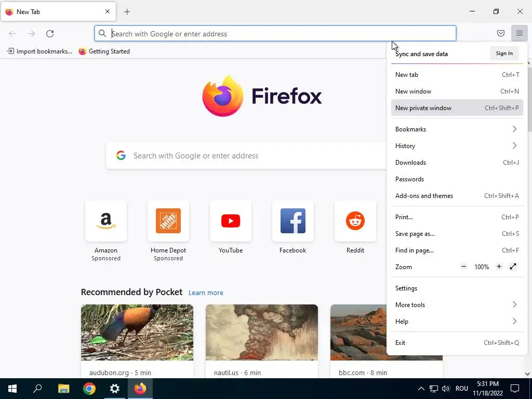Select New tab in the menu
Image resolution: width=532 pixels, height=399 pixels.
(x=457, y=75)
